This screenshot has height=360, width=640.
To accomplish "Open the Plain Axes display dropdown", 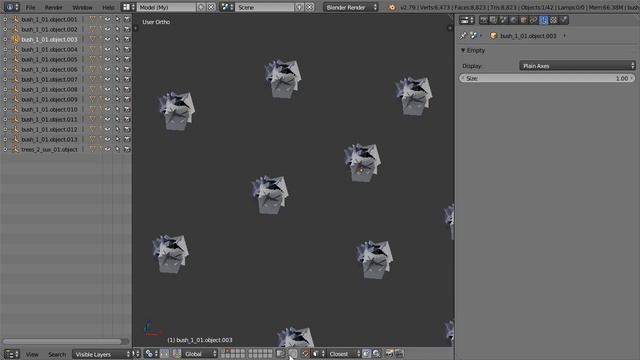I will [577, 66].
